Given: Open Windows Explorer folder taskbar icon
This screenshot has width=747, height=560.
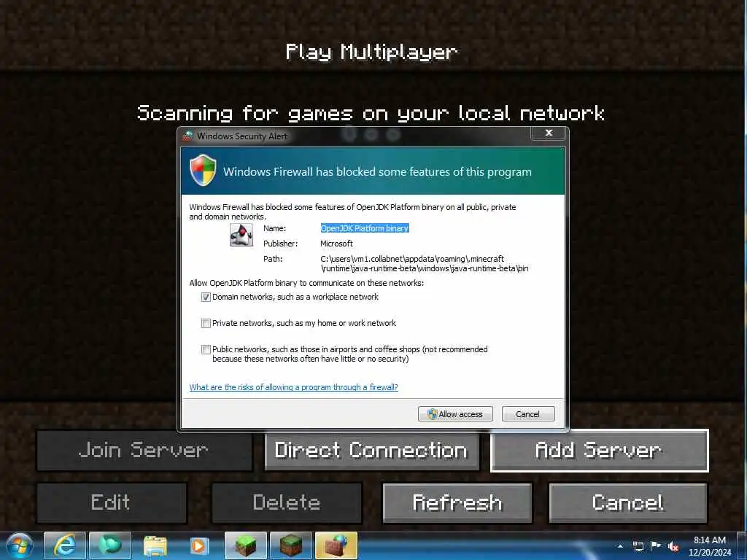Looking at the screenshot, I should pyautogui.click(x=155, y=545).
